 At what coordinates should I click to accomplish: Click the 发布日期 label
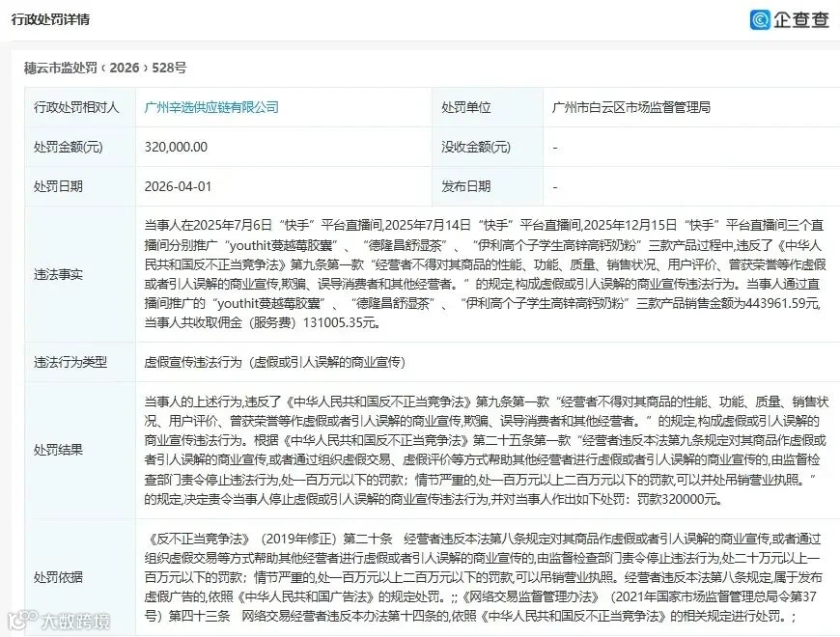click(466, 186)
